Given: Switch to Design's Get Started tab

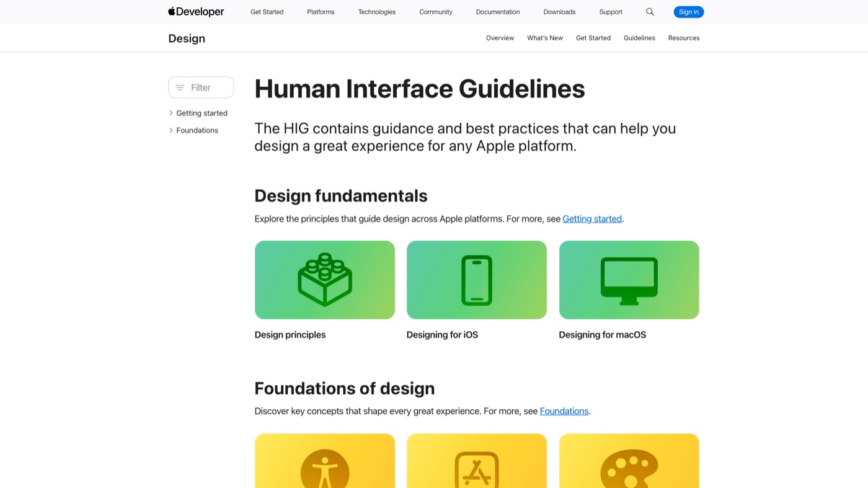Looking at the screenshot, I should coord(593,38).
